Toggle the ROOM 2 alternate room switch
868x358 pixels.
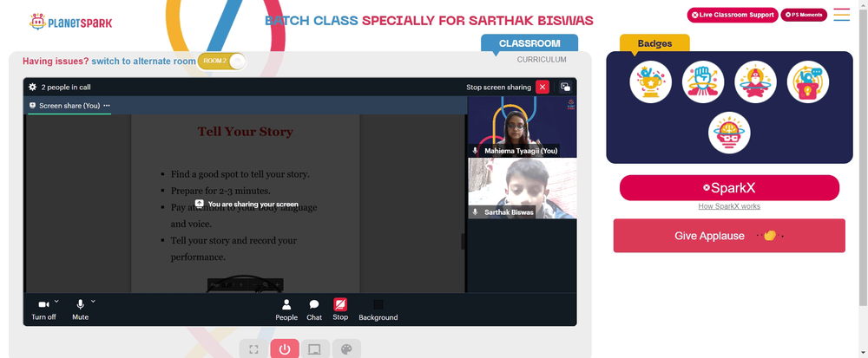click(x=221, y=61)
